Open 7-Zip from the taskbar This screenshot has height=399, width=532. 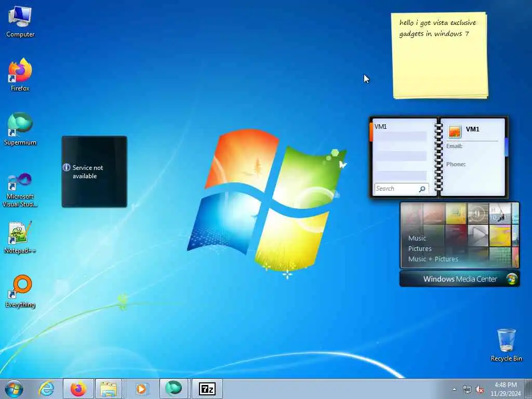(207, 389)
